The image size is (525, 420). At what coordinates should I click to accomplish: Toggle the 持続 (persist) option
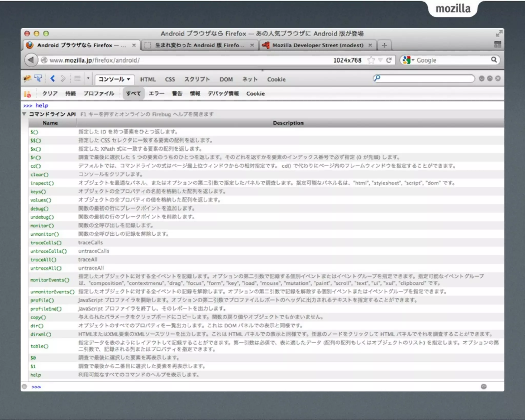[x=70, y=94]
